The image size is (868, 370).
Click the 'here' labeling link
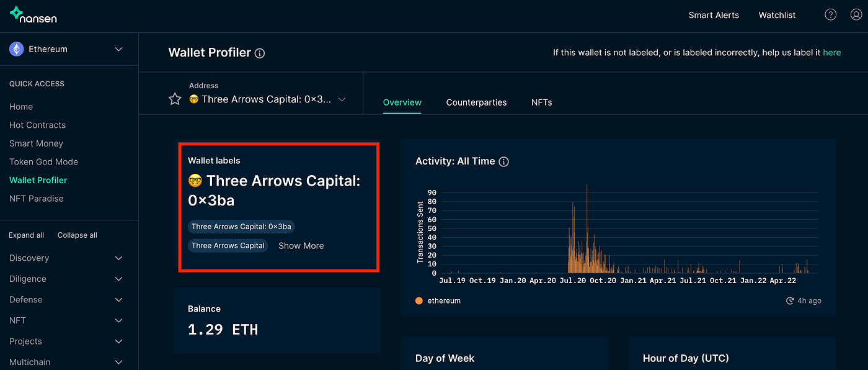pyautogui.click(x=831, y=53)
